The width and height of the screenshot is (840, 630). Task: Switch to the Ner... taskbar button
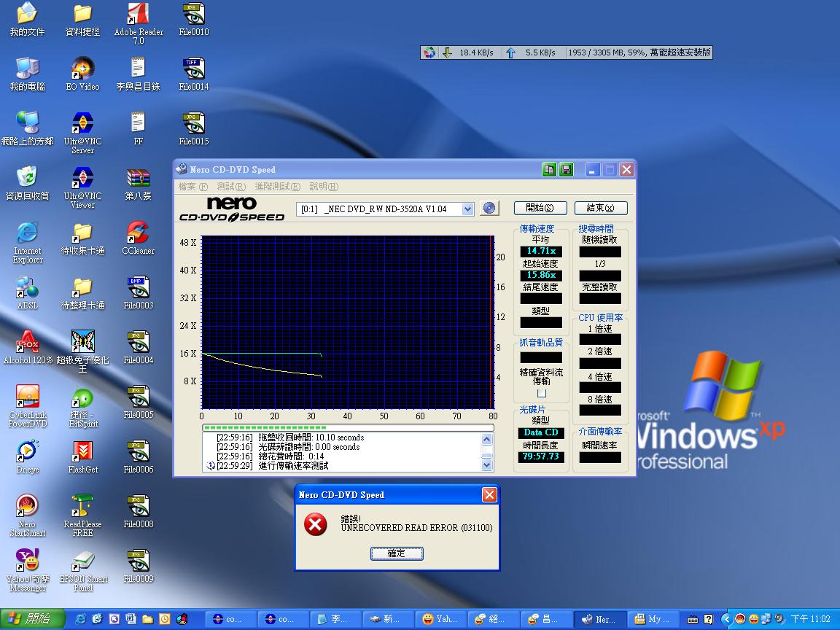tap(599, 619)
